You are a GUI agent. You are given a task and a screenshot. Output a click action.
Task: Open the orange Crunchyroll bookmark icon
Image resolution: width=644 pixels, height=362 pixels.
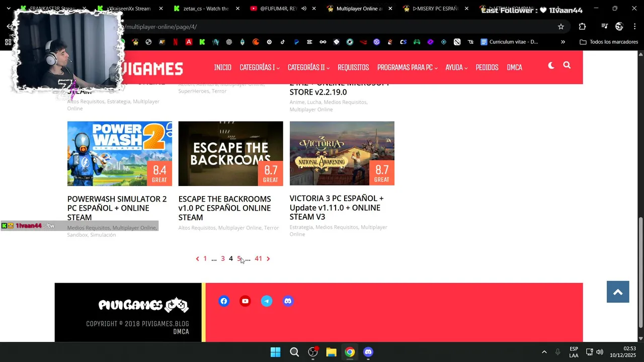[256, 42]
